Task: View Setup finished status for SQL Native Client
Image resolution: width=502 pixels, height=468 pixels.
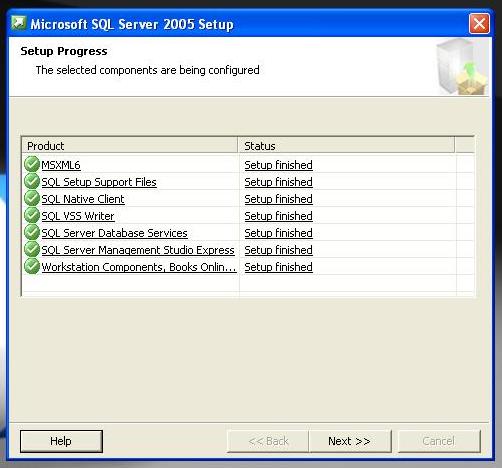Action: [278, 199]
